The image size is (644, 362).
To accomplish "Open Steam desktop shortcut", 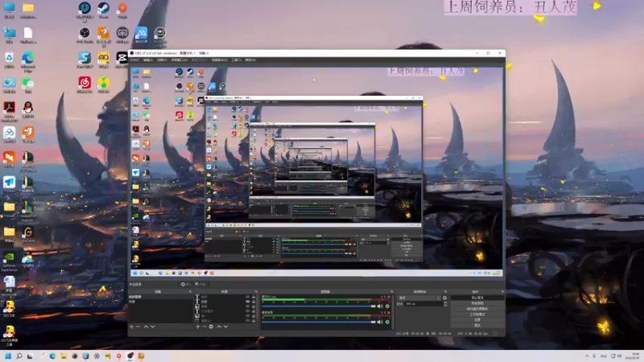I will tap(104, 10).
